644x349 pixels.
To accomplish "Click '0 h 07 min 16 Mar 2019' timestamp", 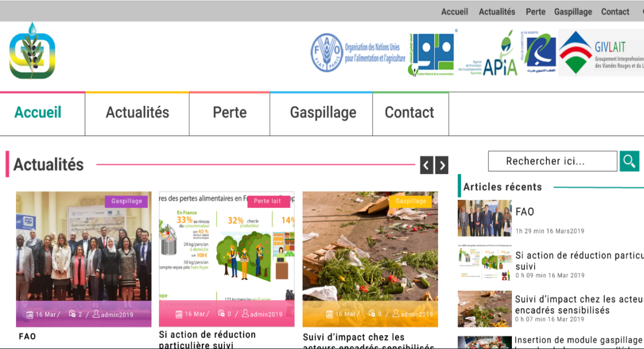I will pyautogui.click(x=550, y=319).
